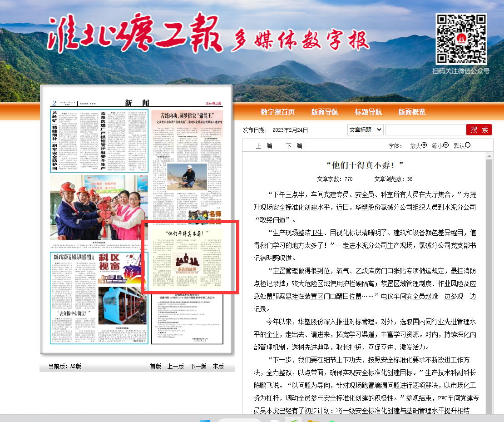Click the WeChat QR code image
Screen dimensions: 504x422
pos(461,39)
